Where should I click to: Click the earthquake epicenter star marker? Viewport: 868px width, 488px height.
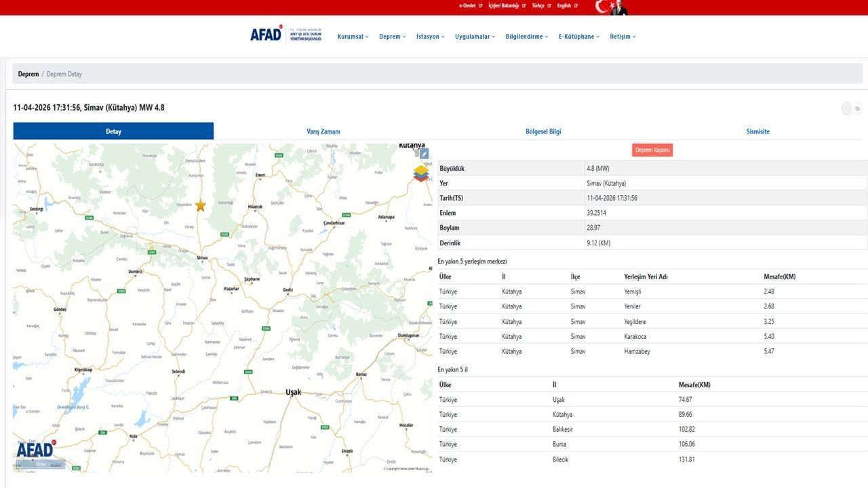coord(201,205)
